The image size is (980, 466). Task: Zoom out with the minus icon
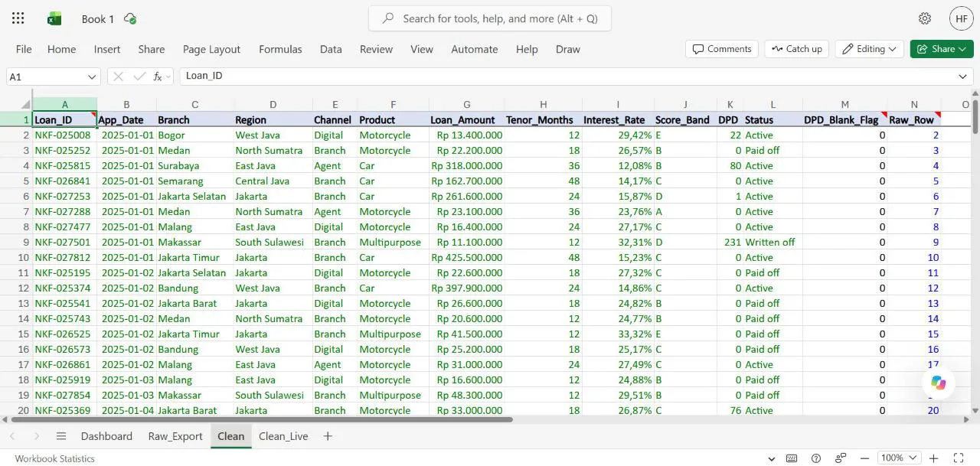tap(865, 458)
